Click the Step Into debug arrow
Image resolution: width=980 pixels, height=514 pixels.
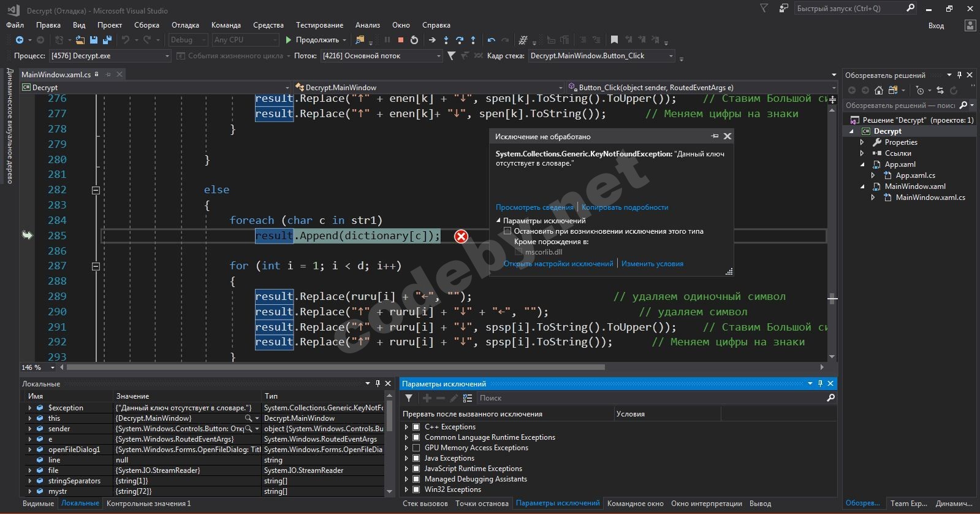point(446,40)
